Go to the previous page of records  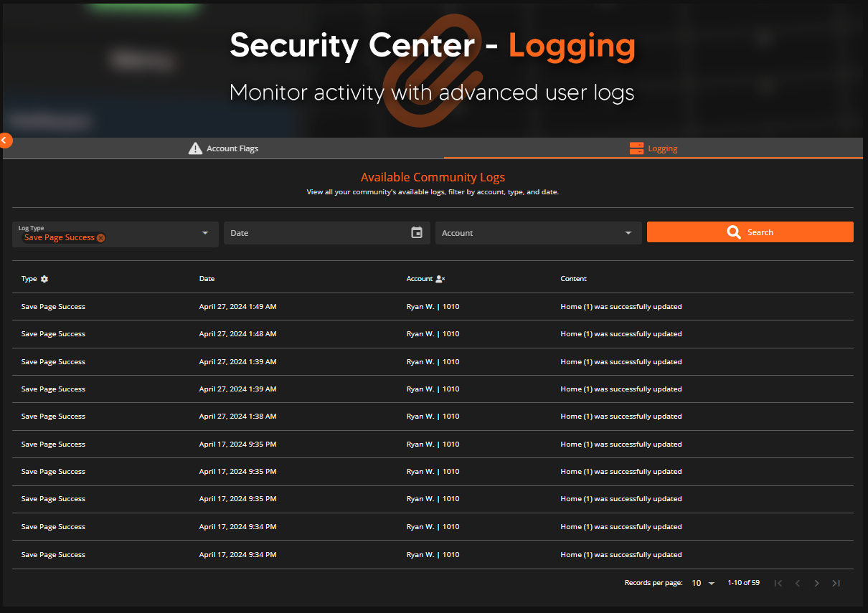797,583
